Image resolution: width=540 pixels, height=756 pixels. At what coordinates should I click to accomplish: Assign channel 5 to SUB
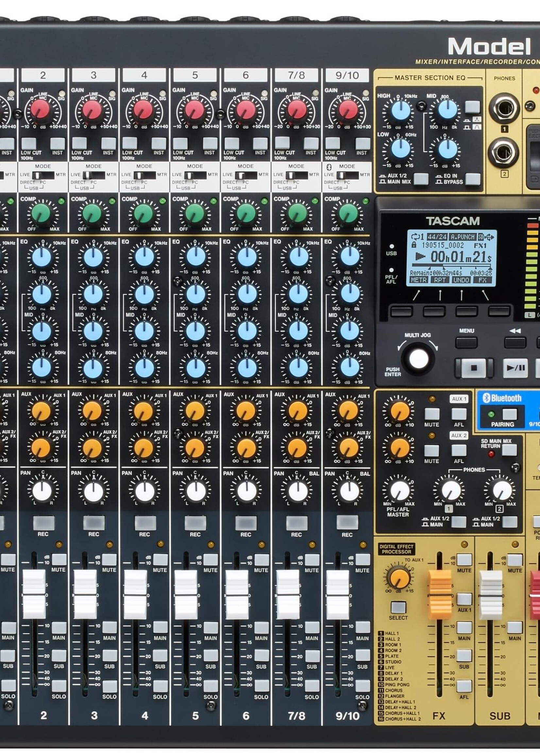(211, 656)
